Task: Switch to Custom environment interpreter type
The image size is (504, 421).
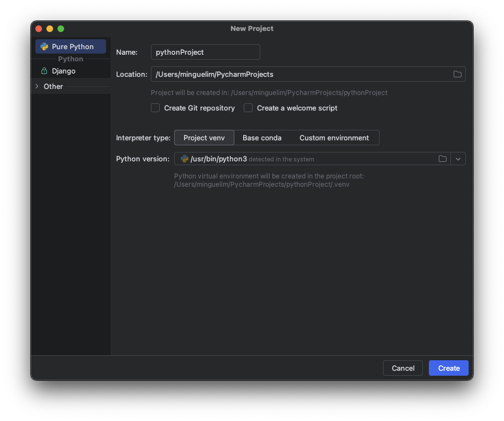Action: coord(334,138)
